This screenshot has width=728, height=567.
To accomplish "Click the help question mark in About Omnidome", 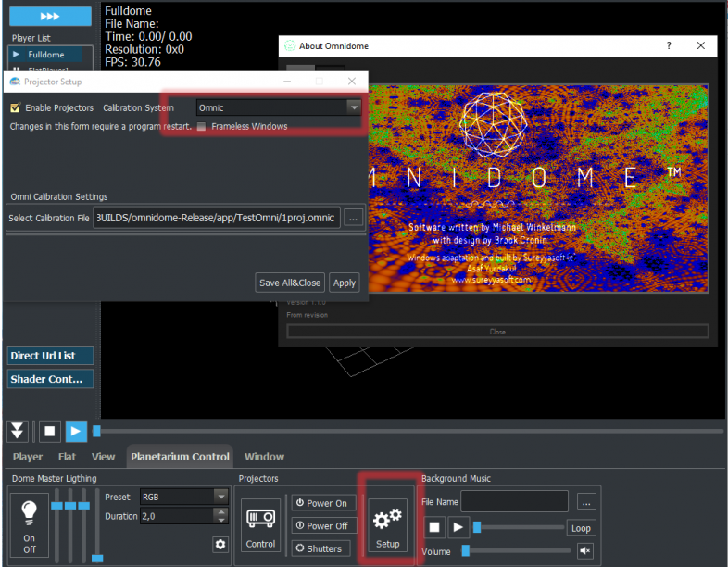I will pos(669,45).
